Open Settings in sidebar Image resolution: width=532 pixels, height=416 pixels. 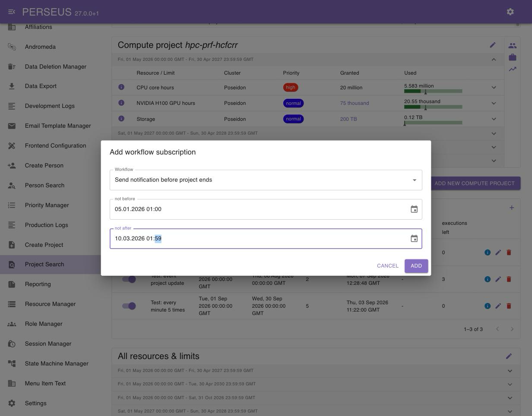click(x=51, y=403)
